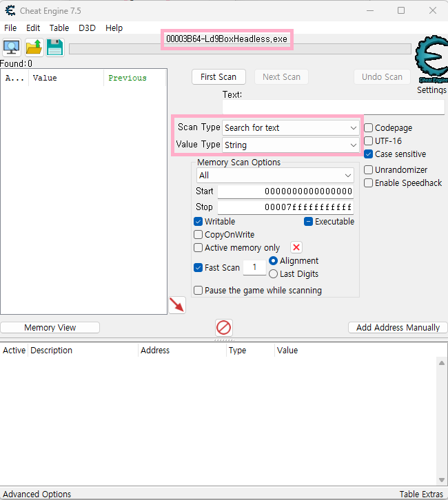
Task: Open the Edit menu
Action: point(33,28)
